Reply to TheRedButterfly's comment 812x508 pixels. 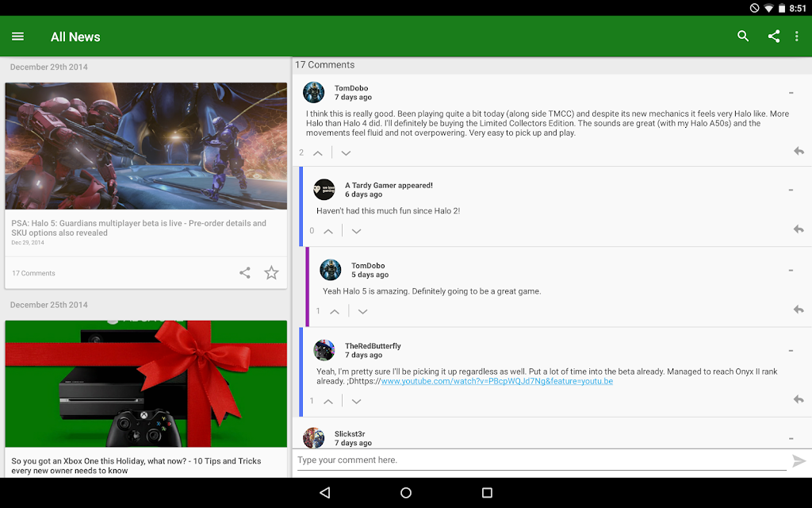(799, 399)
